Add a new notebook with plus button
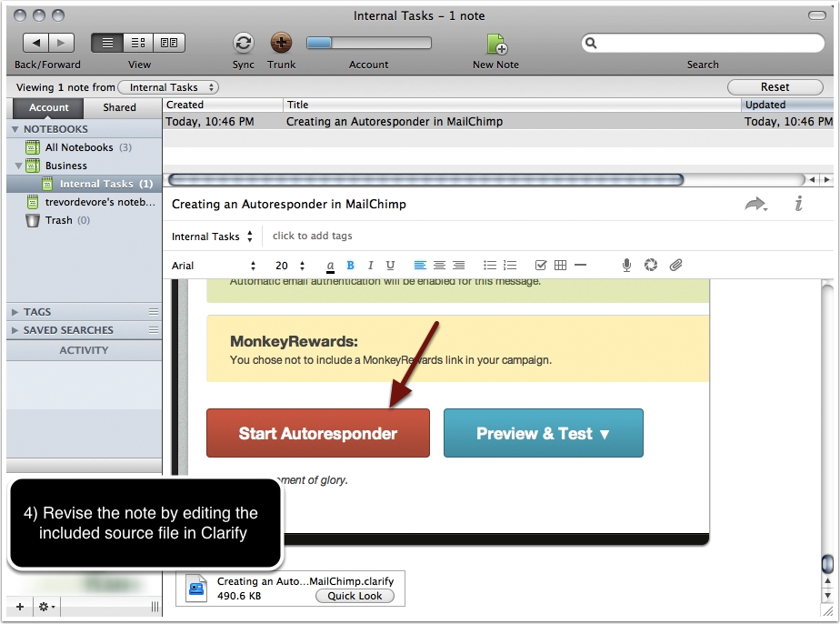This screenshot has width=840, height=624. (x=20, y=607)
